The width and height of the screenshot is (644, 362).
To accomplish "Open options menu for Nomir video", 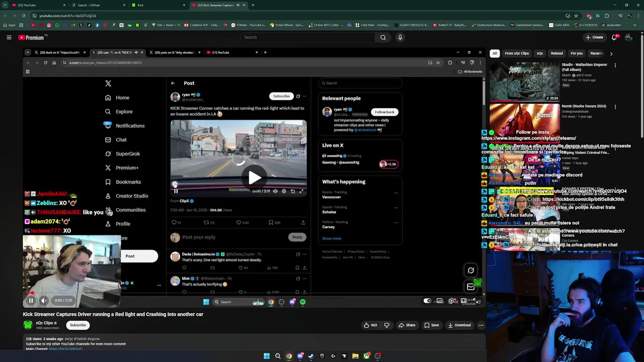I will (x=615, y=107).
